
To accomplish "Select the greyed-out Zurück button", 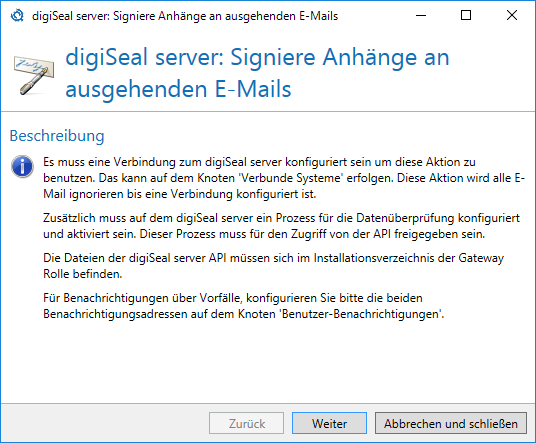I will [246, 423].
